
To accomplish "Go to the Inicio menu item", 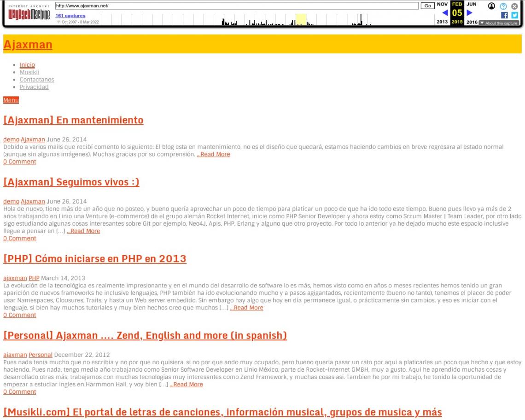I will [27, 65].
